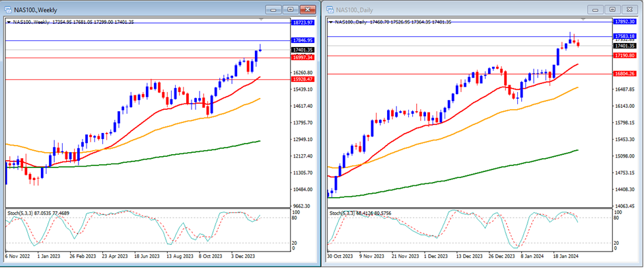Open the dropdown arrow beside NAS100,Weekly header
Image resolution: width=644 pixels, height=268 pixels.
8,22
